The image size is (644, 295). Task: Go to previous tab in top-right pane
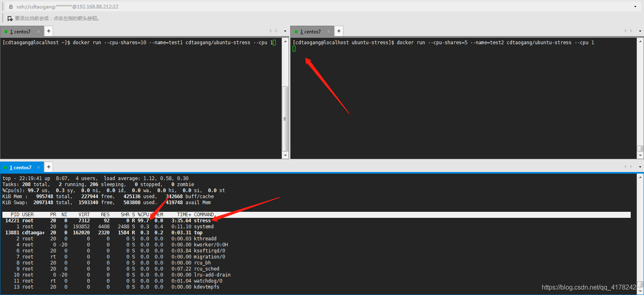click(x=625, y=31)
